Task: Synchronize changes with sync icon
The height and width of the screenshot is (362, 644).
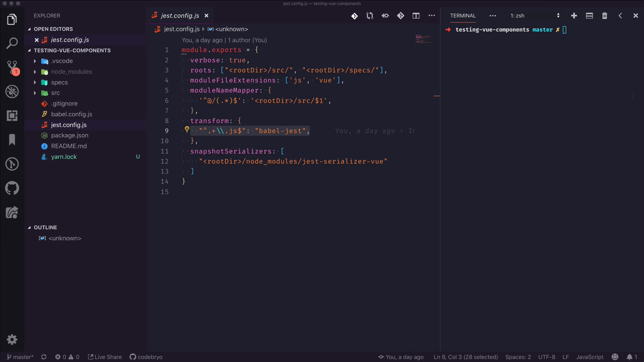Action: click(x=44, y=357)
